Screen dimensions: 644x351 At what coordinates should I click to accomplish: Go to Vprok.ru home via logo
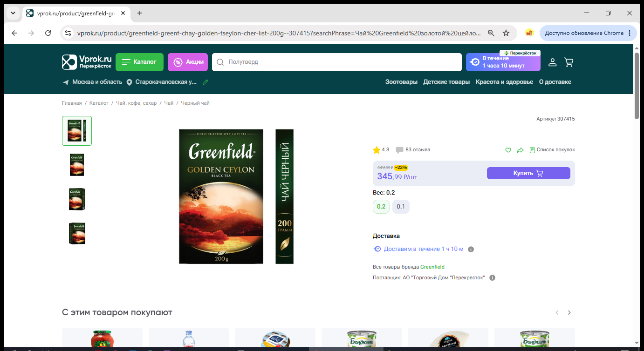click(87, 62)
